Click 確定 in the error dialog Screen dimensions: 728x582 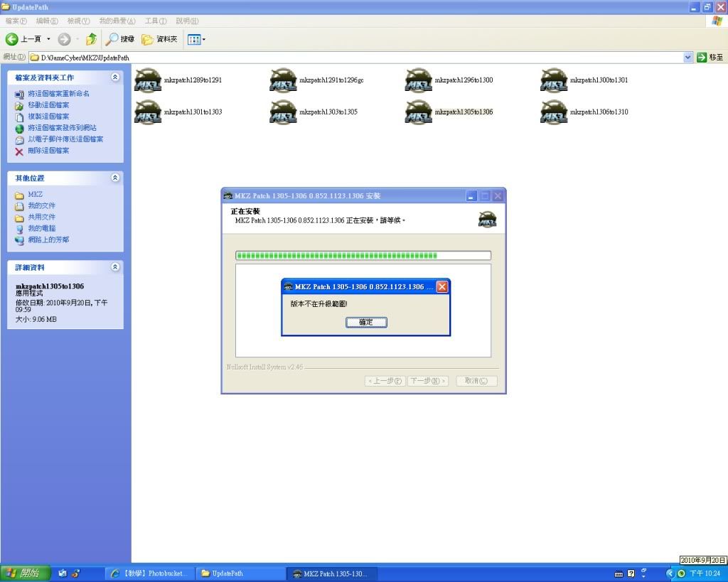[x=366, y=322]
